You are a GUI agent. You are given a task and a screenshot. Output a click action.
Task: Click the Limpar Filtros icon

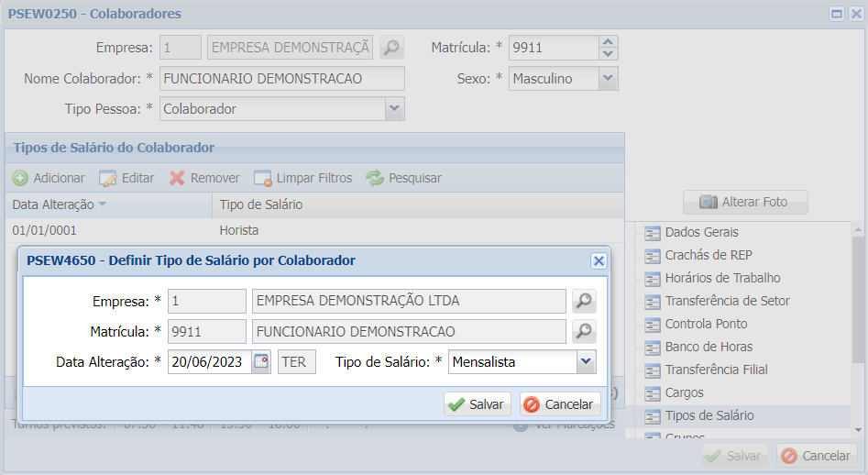[x=263, y=178]
